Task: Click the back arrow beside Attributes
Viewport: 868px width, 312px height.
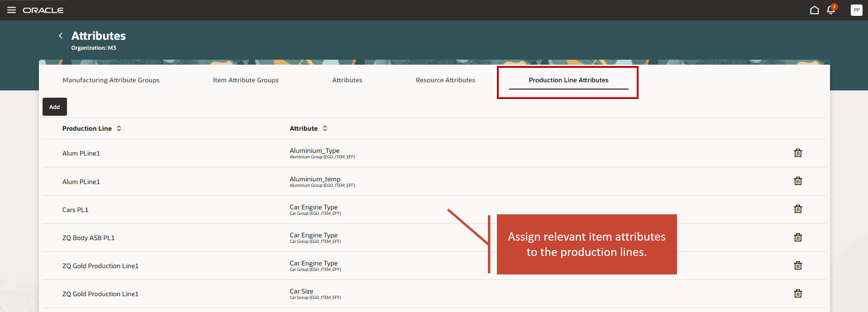Action: coord(61,36)
